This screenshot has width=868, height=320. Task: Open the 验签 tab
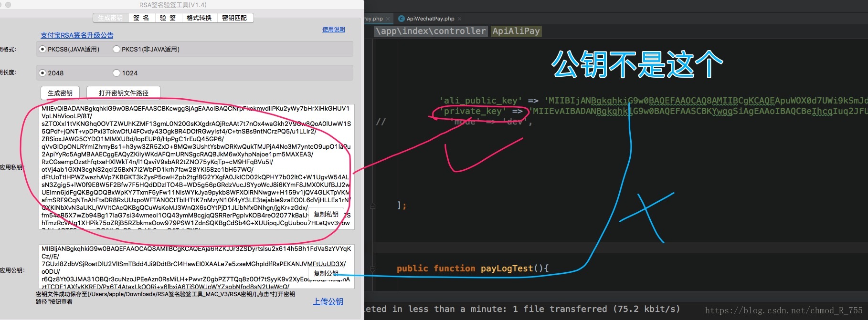(168, 18)
